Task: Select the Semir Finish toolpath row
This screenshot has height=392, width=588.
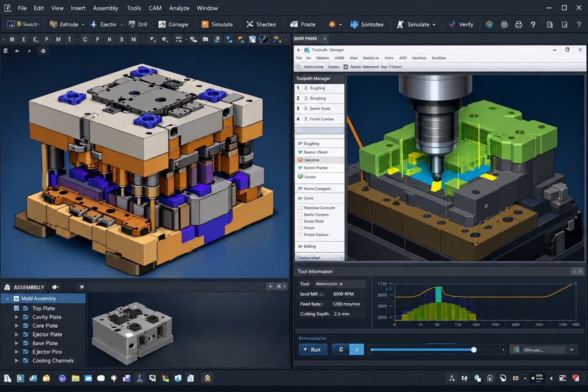Action: coord(319,108)
